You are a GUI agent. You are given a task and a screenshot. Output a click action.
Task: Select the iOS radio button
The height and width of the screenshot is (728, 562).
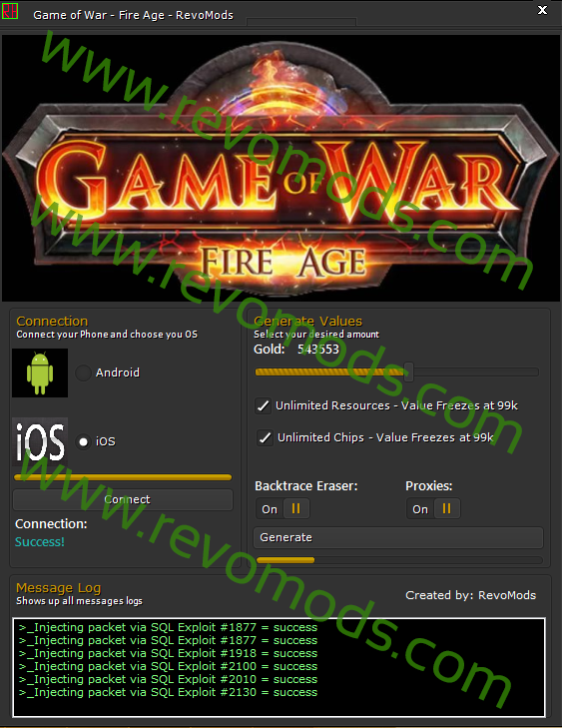[83, 441]
